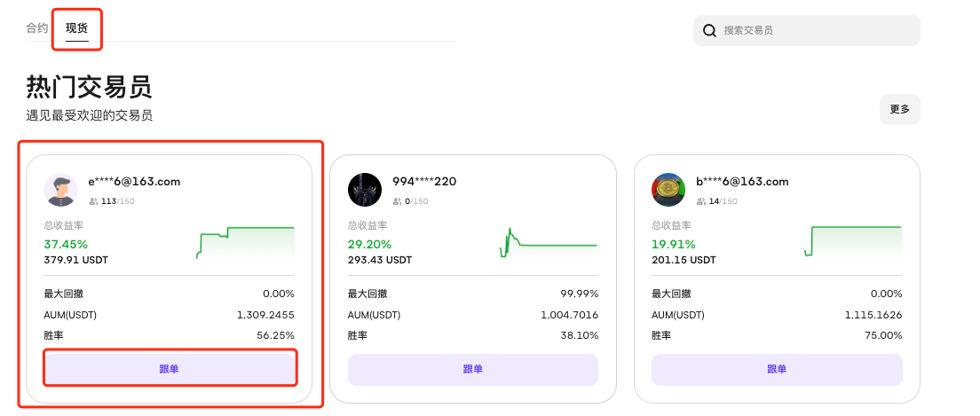Click the avatar of trader e****6@163.com

tap(61, 190)
